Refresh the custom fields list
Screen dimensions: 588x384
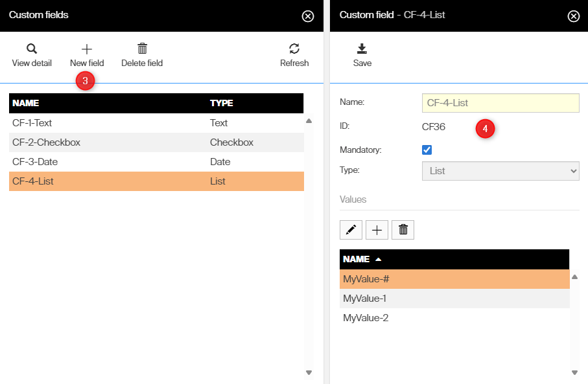click(294, 49)
